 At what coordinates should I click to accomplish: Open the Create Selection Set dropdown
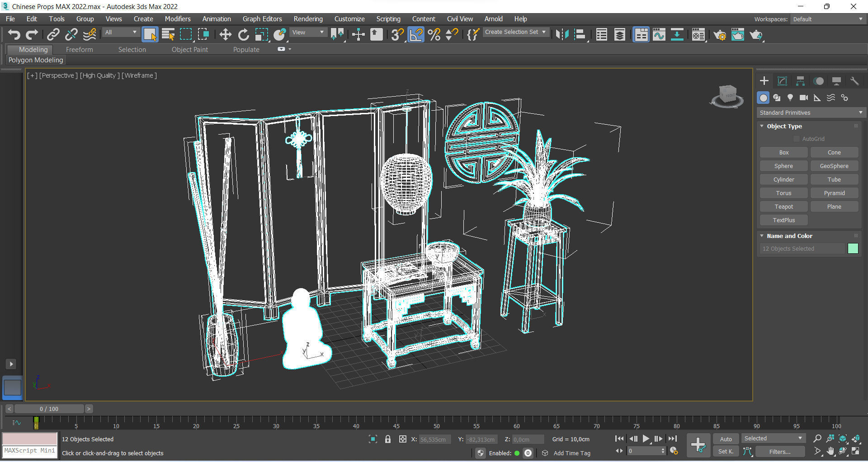tap(516, 32)
